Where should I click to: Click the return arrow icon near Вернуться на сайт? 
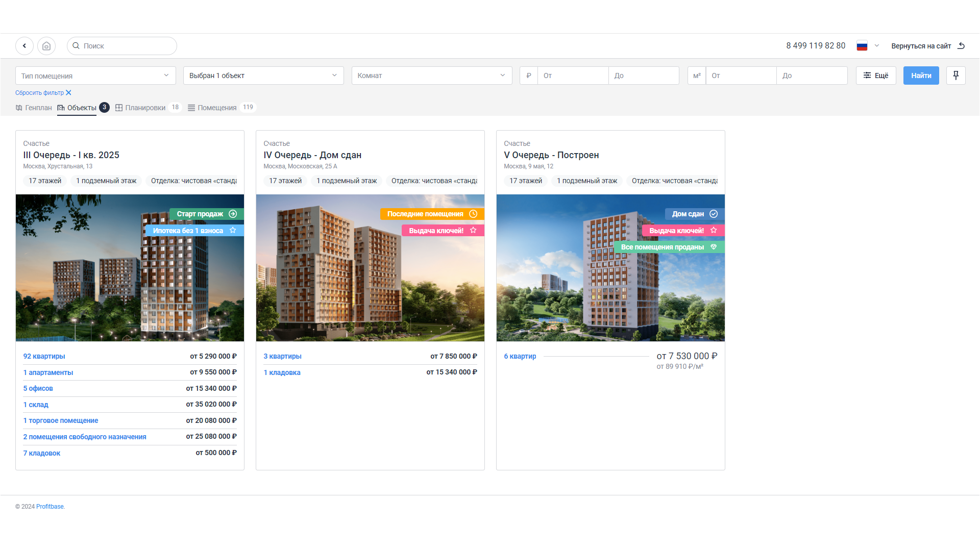click(961, 46)
